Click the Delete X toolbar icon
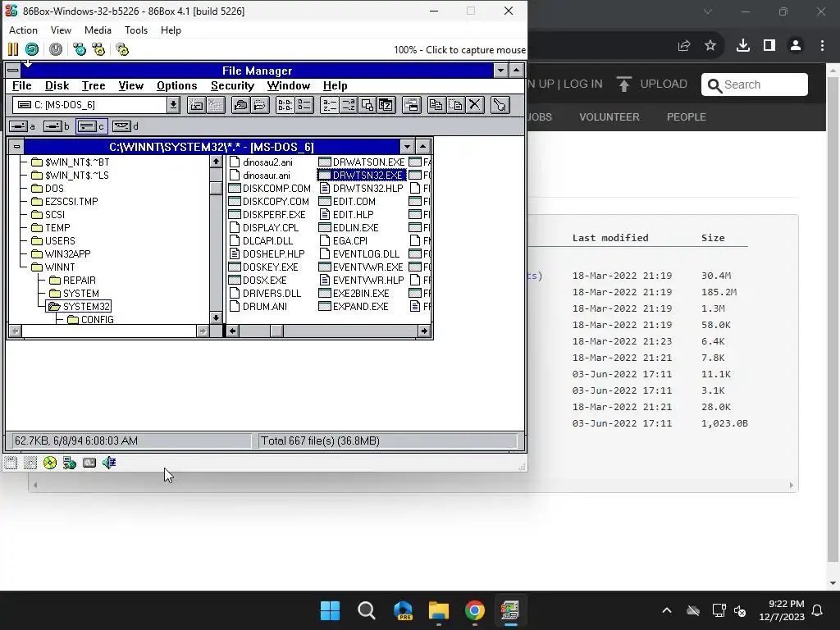 (x=475, y=105)
